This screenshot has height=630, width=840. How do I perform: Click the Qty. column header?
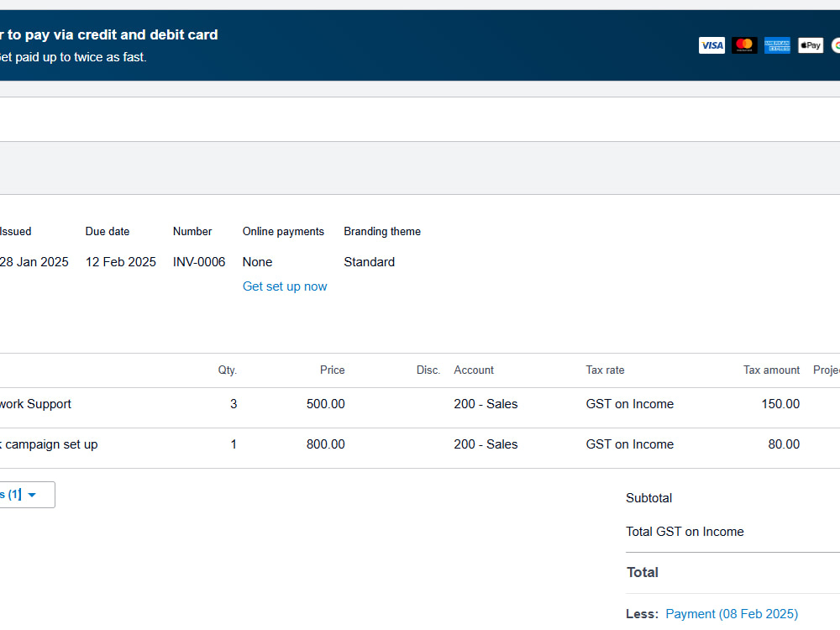(227, 370)
